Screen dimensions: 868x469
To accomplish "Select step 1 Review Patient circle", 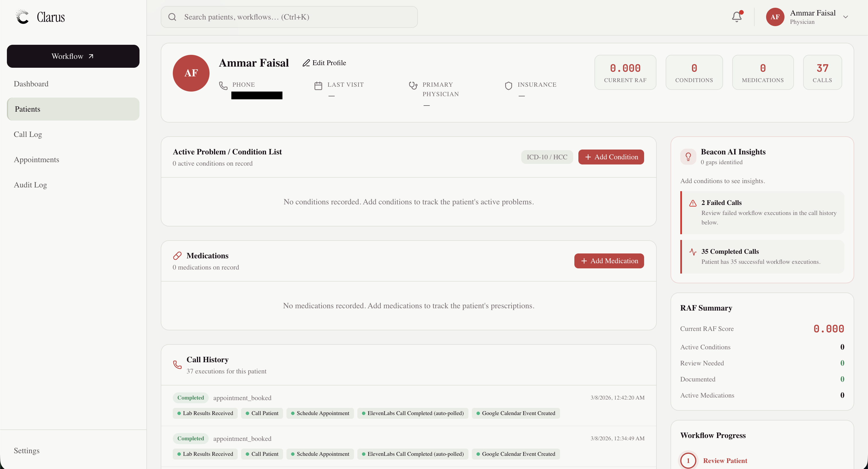I will click(x=688, y=460).
